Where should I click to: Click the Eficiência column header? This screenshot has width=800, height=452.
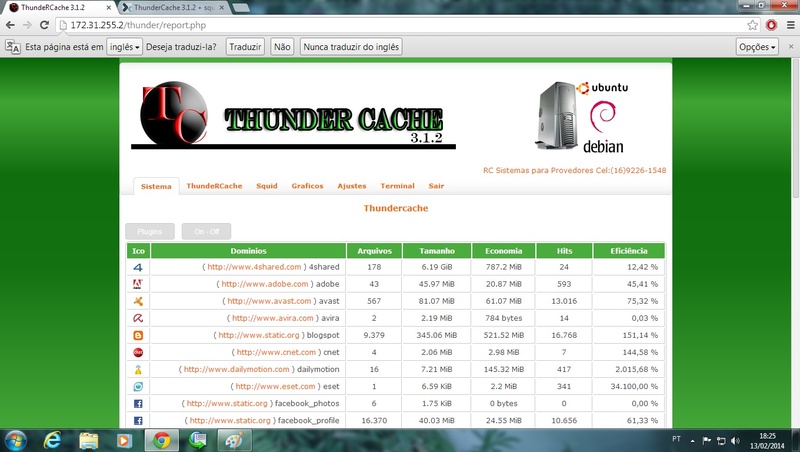tap(629, 251)
